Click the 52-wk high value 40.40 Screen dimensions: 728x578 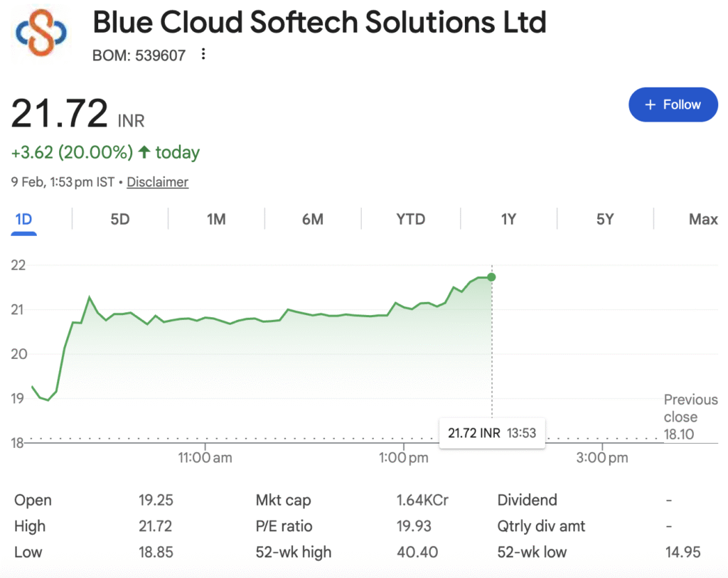(417, 552)
